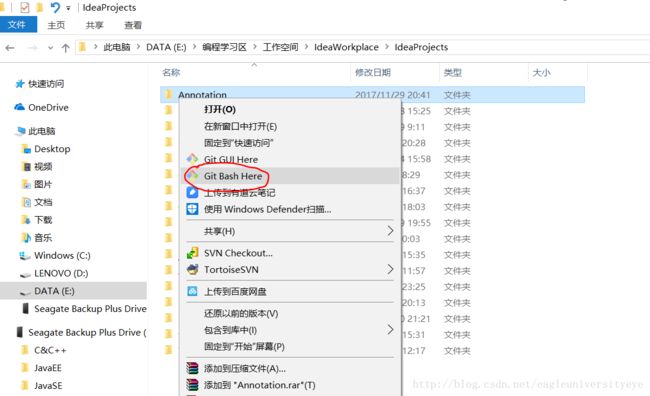The height and width of the screenshot is (396, 650).
Task: Open 文档 folder in navigation pane
Action: (43, 202)
